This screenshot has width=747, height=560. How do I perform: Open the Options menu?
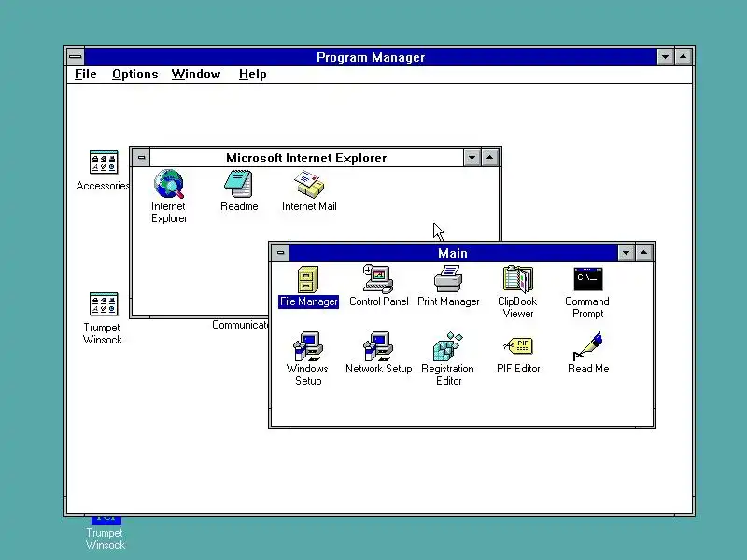tap(134, 75)
